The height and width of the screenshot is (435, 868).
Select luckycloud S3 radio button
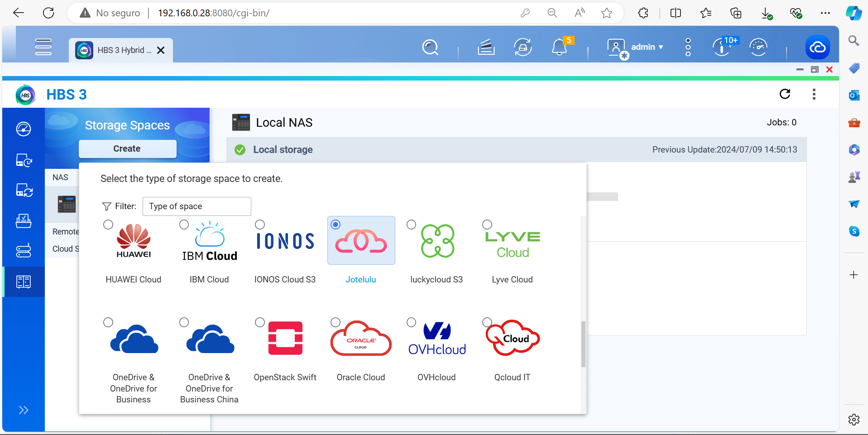tap(411, 225)
